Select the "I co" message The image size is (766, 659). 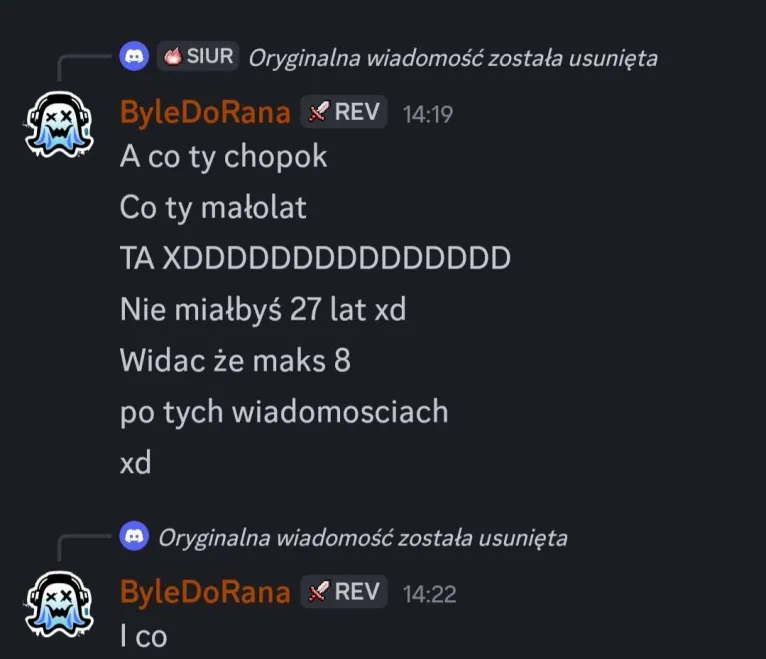click(144, 637)
